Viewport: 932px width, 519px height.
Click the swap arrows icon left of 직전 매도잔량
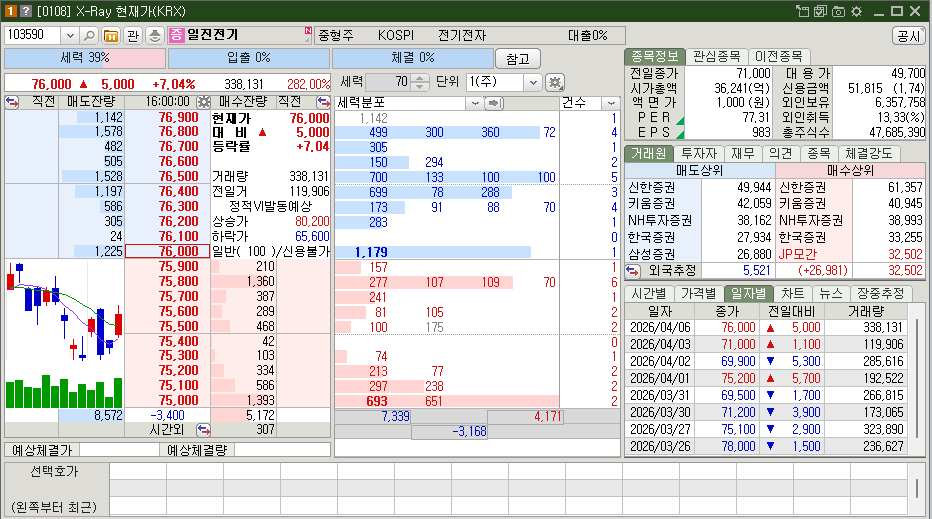click(12, 102)
